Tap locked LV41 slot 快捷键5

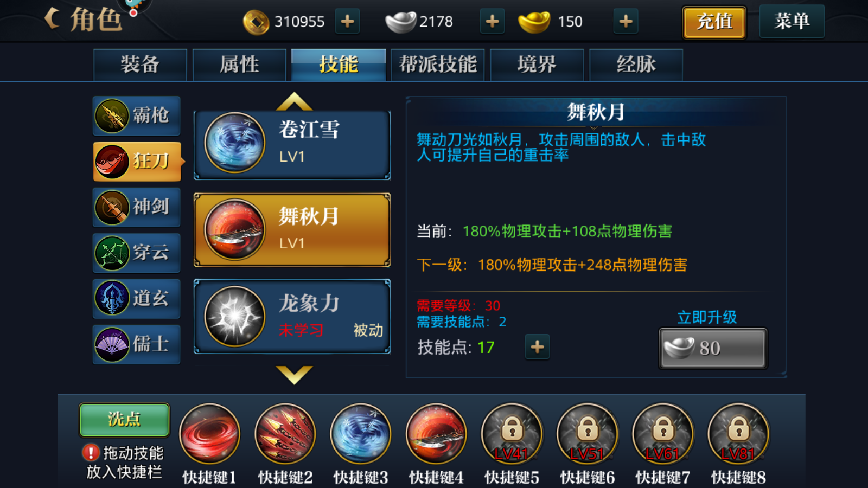pos(512,434)
